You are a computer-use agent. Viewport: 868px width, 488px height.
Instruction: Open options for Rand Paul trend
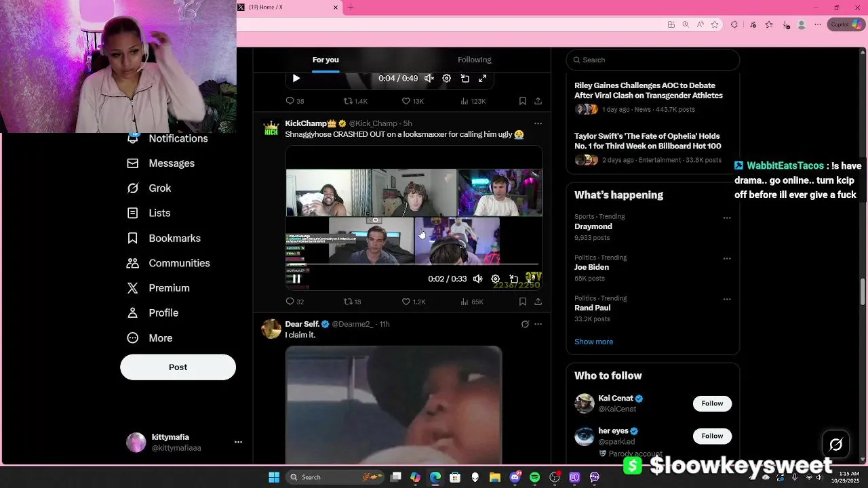pyautogui.click(x=727, y=300)
